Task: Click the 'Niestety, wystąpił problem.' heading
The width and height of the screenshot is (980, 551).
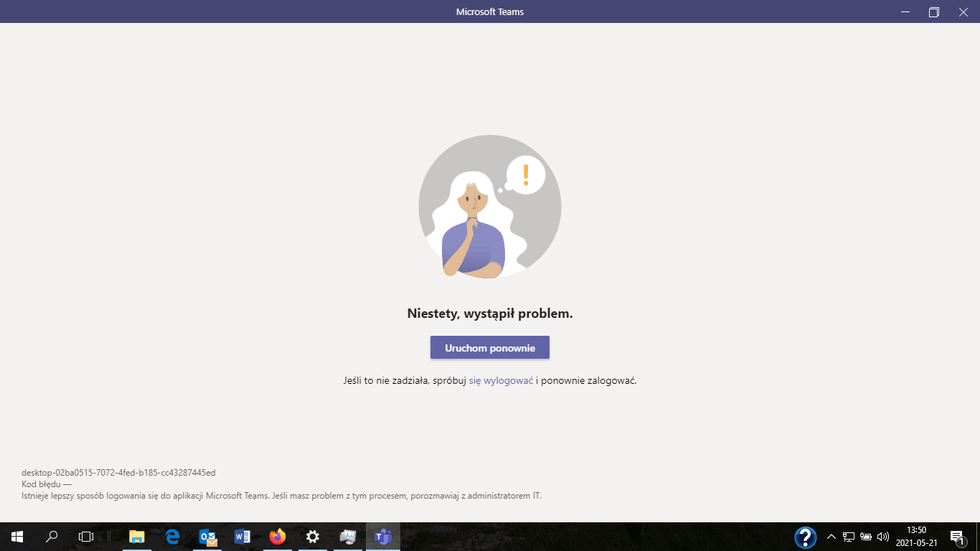Action: pyautogui.click(x=490, y=314)
